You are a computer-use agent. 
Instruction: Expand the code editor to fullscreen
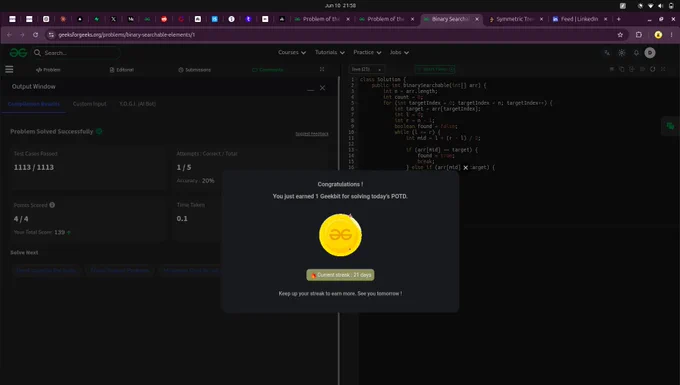point(663,69)
